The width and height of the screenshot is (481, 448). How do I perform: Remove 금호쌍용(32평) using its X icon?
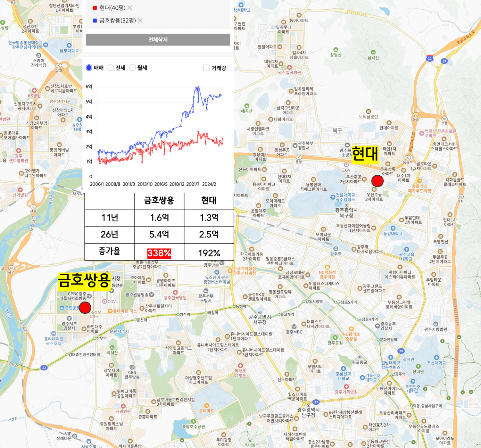(x=140, y=21)
